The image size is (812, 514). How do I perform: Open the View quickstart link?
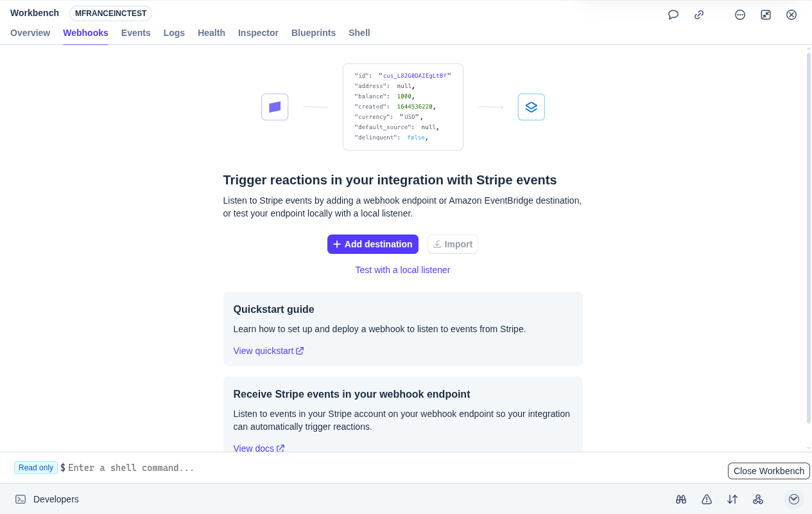(x=263, y=351)
